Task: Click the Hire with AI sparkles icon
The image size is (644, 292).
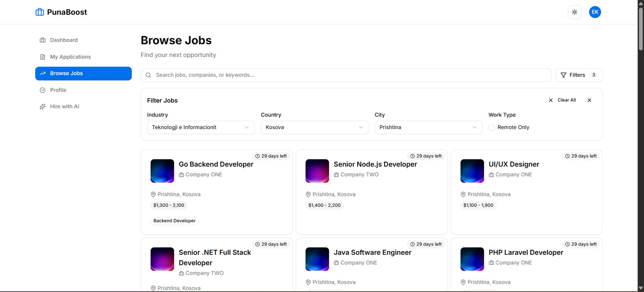Action: point(42,106)
